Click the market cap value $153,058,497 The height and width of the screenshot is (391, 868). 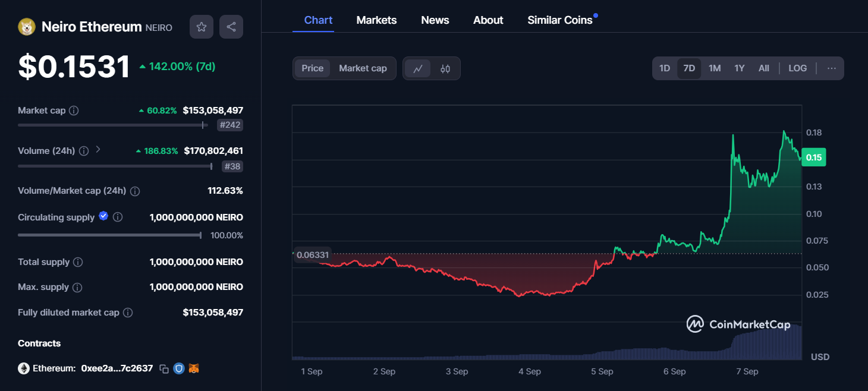click(x=213, y=111)
